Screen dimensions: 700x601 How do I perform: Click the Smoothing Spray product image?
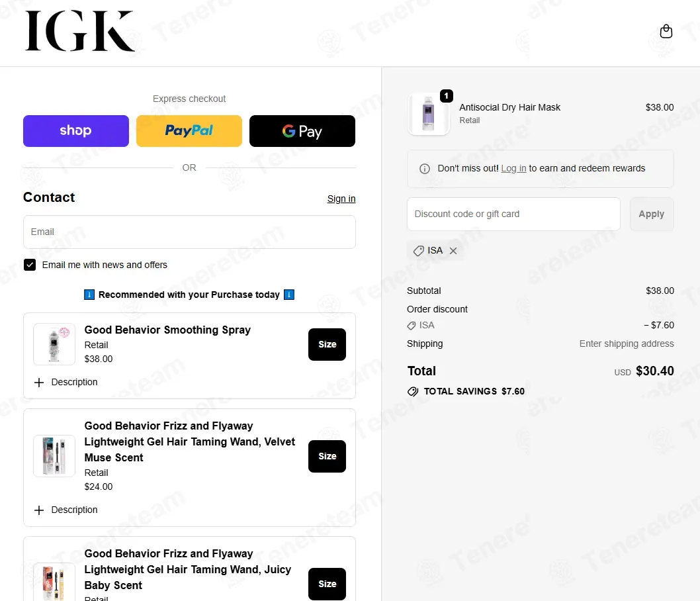54,344
